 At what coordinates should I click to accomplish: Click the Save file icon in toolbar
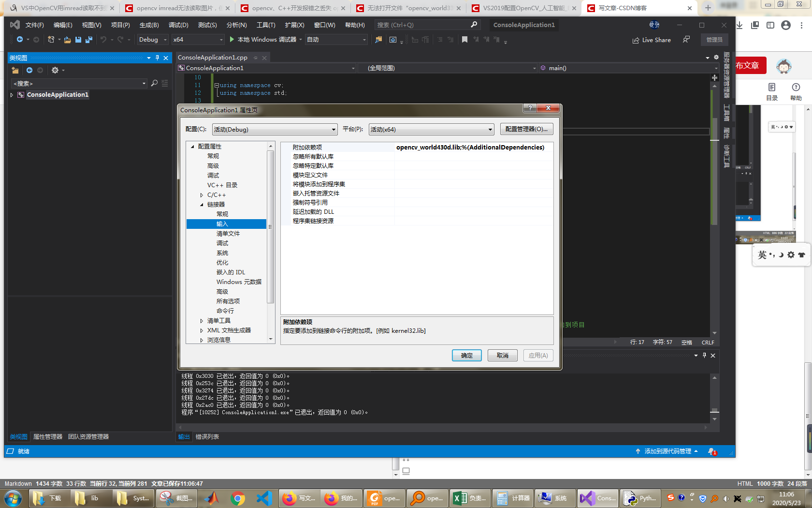(x=78, y=40)
